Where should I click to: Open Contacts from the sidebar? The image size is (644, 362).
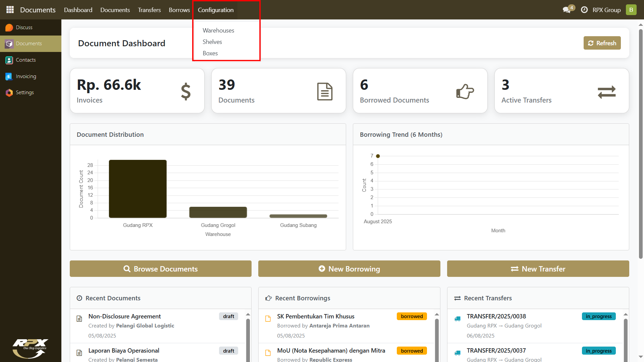[x=25, y=60]
